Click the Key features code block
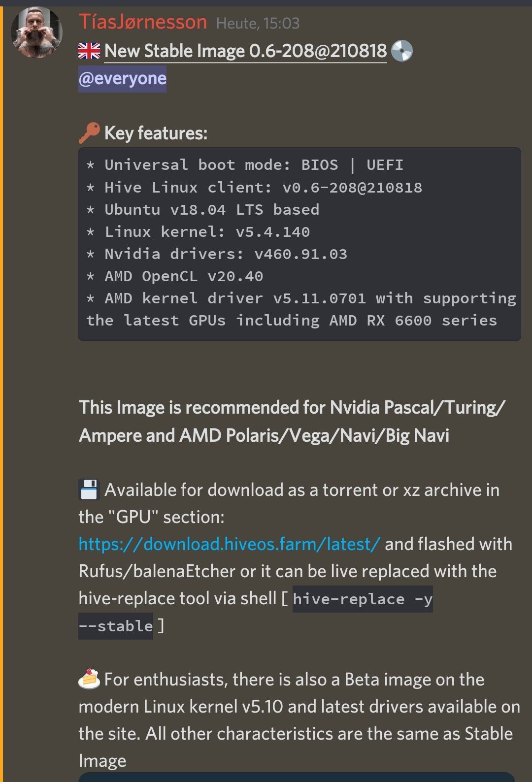 [x=299, y=244]
